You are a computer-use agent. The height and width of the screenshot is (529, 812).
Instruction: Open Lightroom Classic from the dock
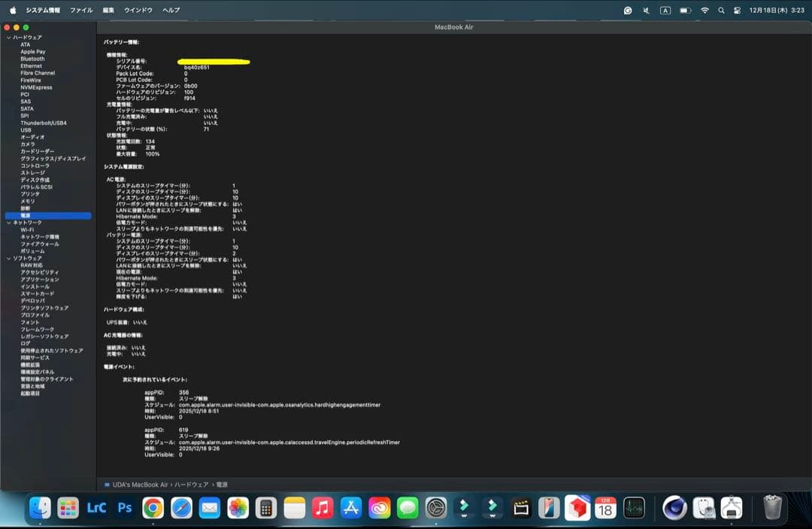[x=96, y=508]
